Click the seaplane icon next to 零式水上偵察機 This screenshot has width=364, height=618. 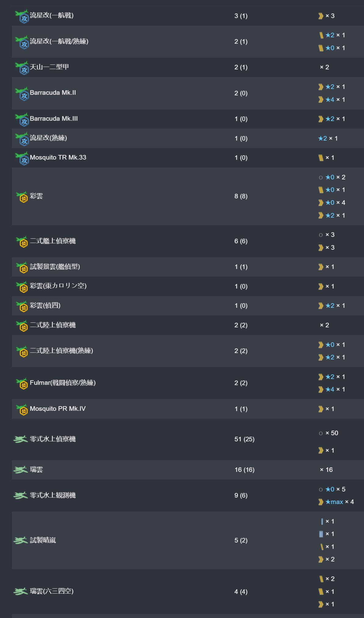[21, 440]
